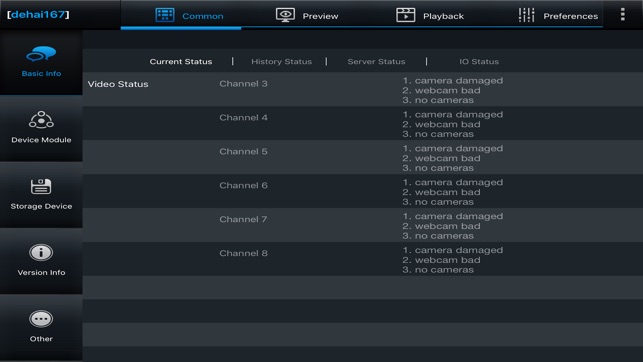This screenshot has height=362, width=643.
Task: Show the History Status sub-tab
Action: pyautogui.click(x=281, y=61)
